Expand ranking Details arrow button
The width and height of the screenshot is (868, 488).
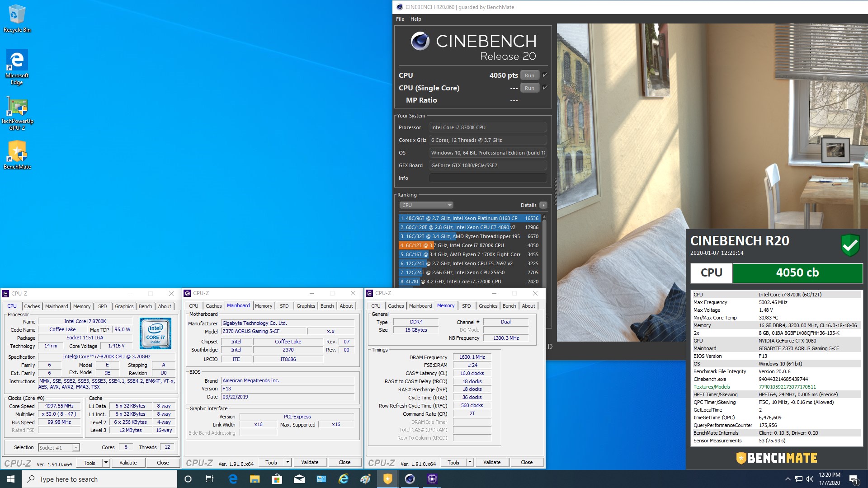543,205
